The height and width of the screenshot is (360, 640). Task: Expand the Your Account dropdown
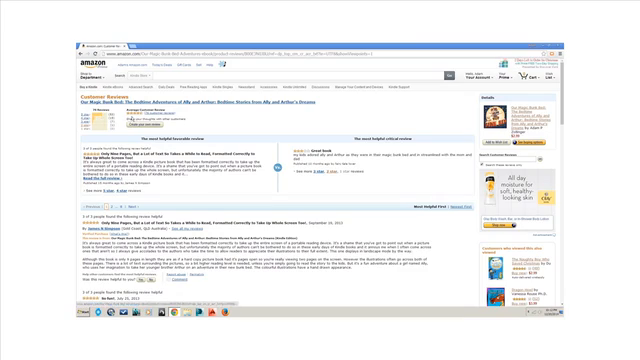pyautogui.click(x=479, y=76)
